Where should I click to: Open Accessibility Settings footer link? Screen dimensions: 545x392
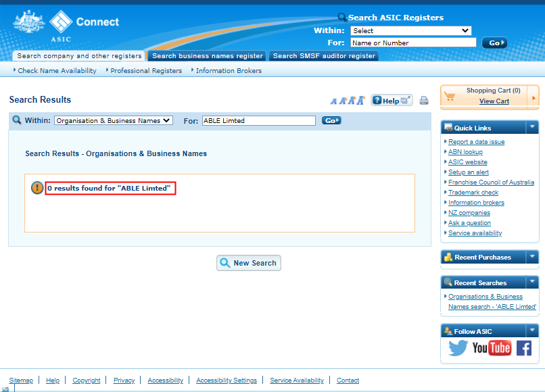pyautogui.click(x=227, y=381)
